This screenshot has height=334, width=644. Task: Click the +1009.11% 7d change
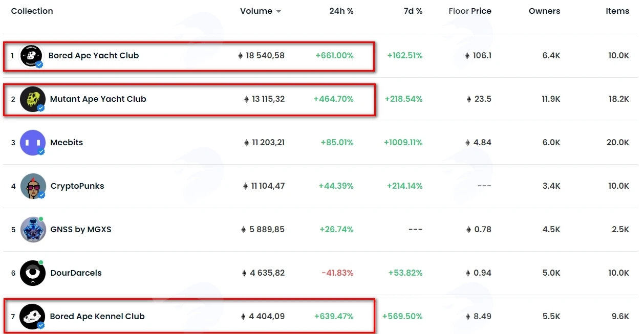coord(403,143)
